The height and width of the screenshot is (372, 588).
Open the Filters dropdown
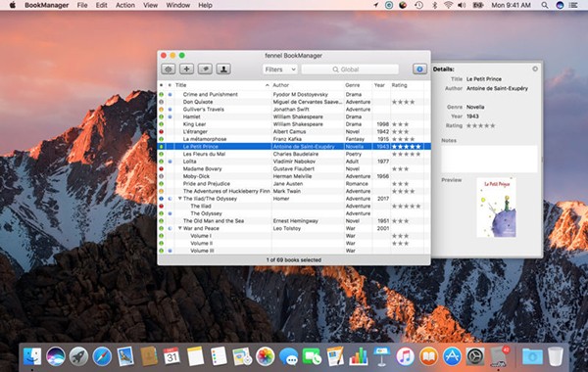pyautogui.click(x=280, y=70)
